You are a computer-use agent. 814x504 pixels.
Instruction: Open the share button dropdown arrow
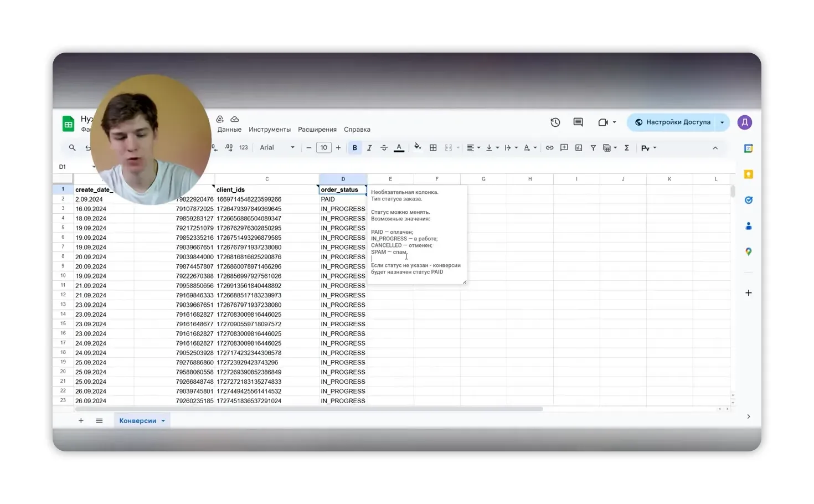point(722,122)
